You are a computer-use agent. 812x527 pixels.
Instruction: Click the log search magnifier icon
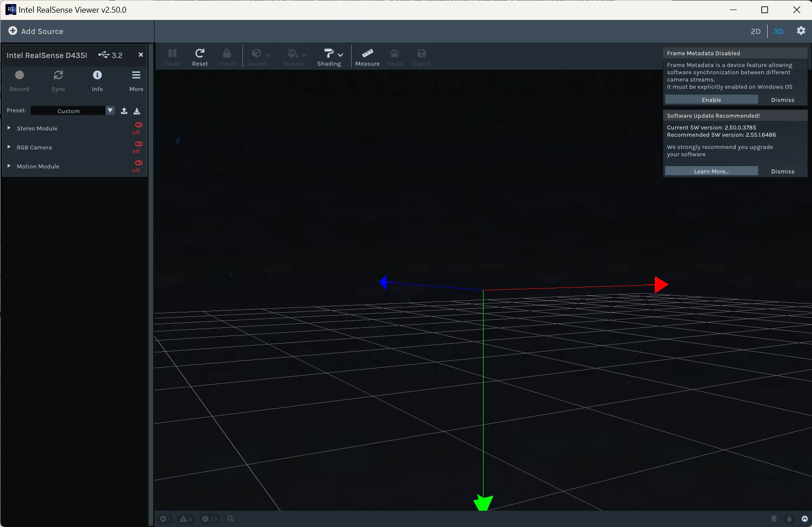pyautogui.click(x=231, y=519)
